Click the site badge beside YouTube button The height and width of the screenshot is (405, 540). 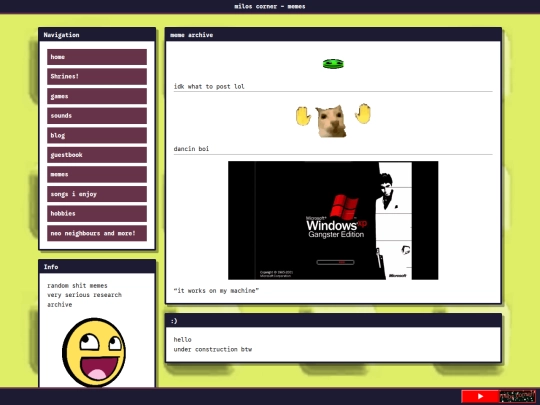[x=518, y=396]
